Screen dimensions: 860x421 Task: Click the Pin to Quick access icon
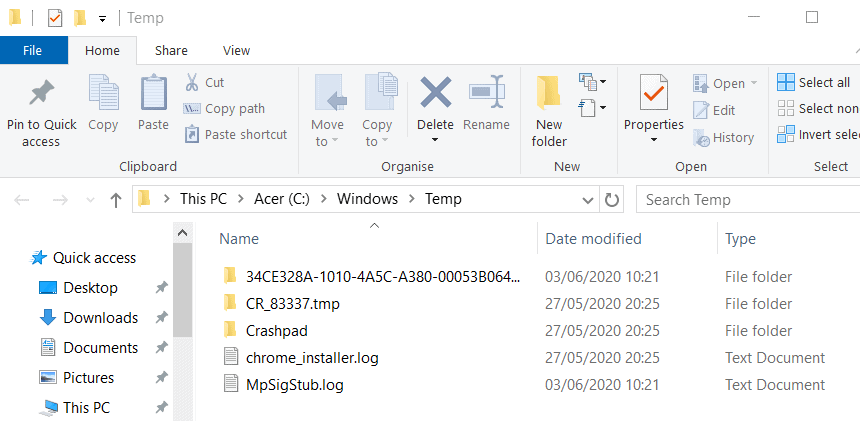(x=42, y=93)
